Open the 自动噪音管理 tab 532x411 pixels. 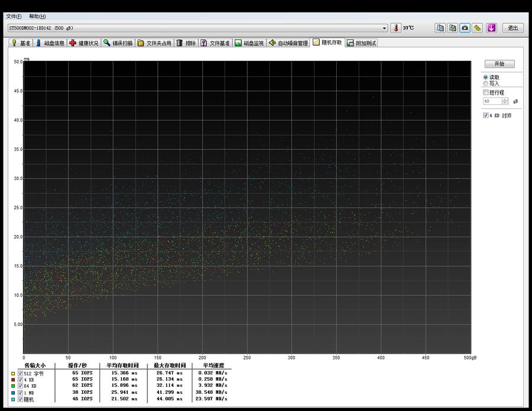click(x=288, y=43)
